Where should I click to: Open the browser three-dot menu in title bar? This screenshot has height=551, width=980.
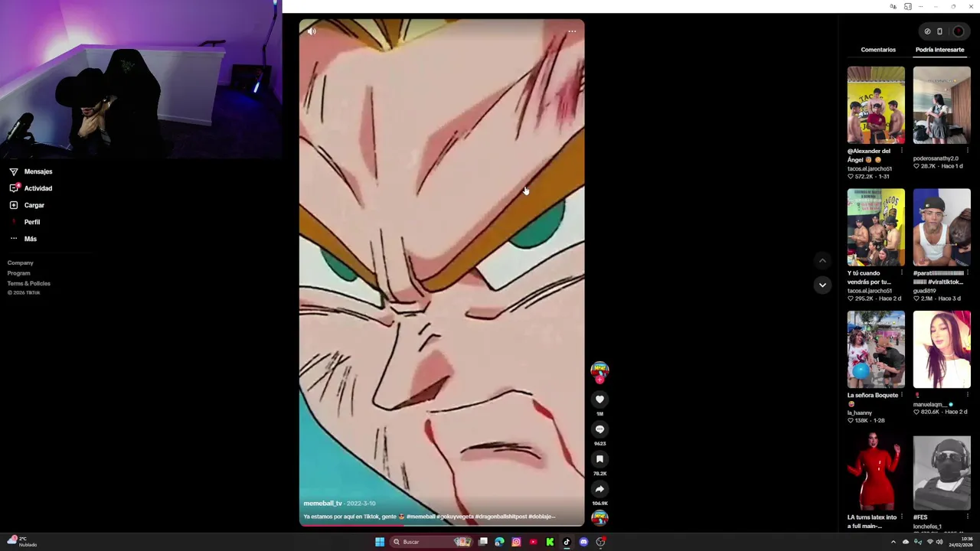click(922, 6)
